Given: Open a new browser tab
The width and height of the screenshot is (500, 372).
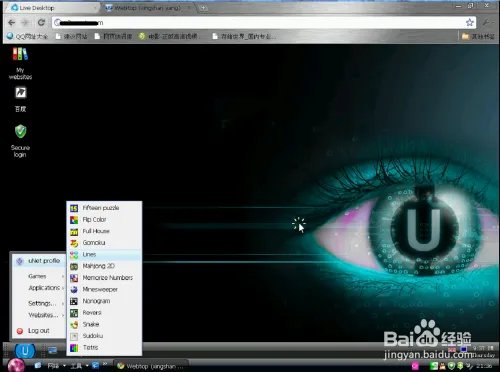Looking at the screenshot, I should pos(204,8).
